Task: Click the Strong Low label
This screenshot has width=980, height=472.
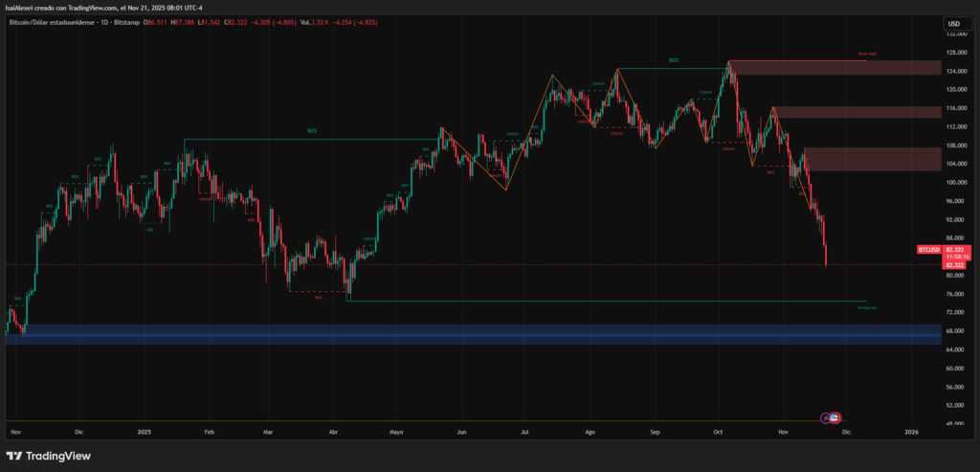Action: pos(867,307)
